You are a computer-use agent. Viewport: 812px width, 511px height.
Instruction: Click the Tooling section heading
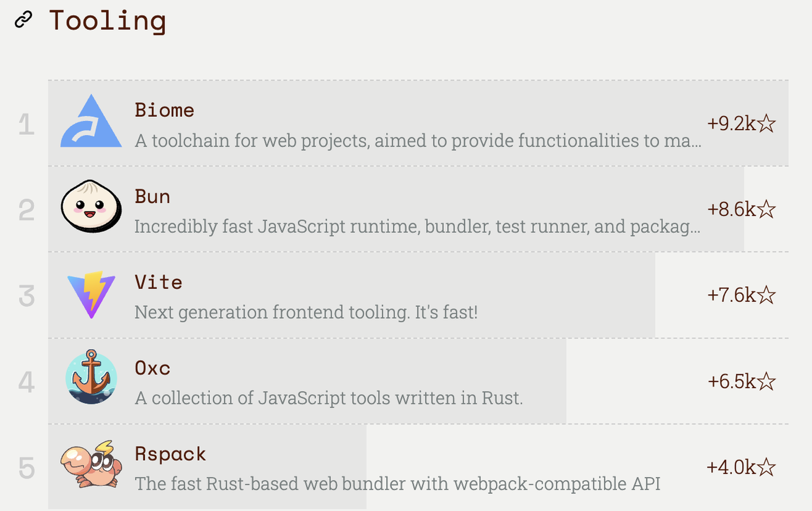[x=107, y=21]
